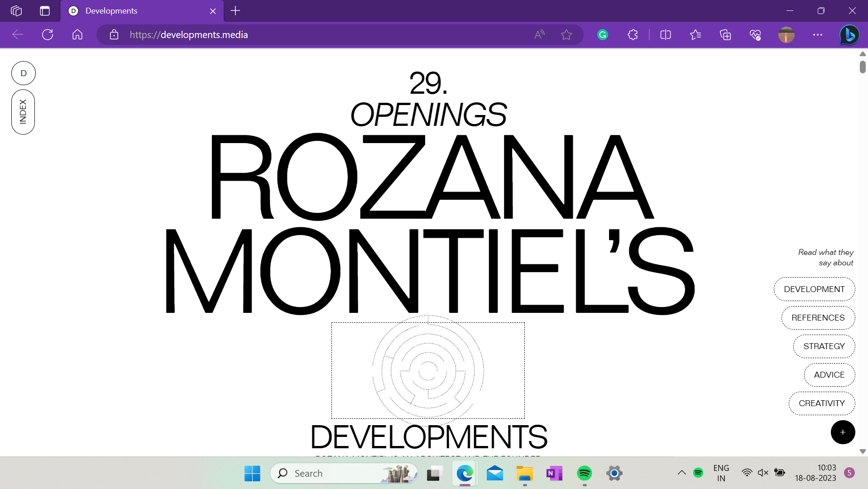
Task: Open the vertical INDEX menu
Action: 23,112
